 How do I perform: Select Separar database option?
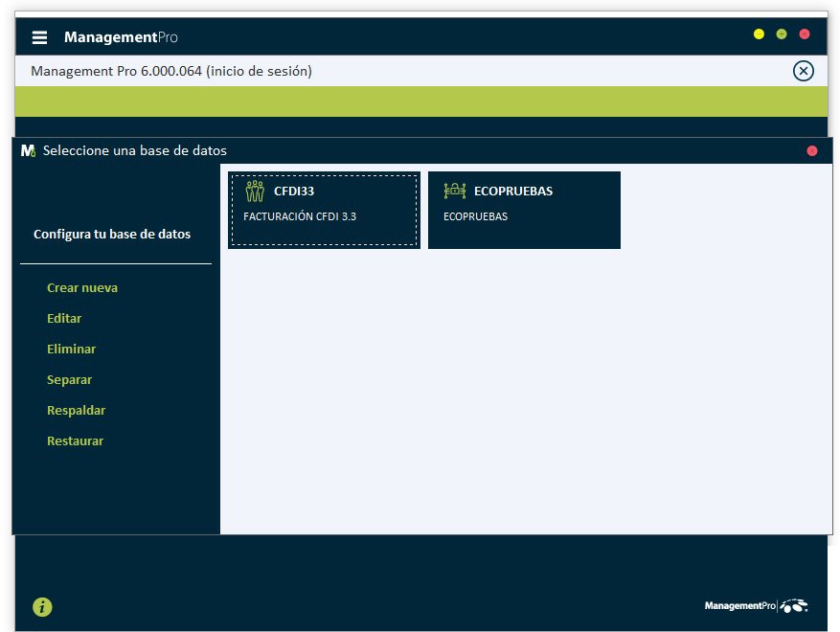pos(70,380)
